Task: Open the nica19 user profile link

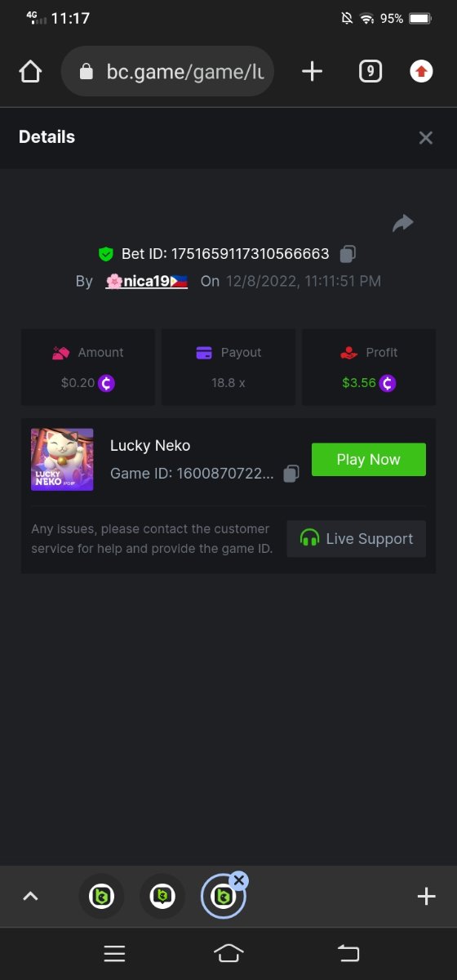Action: (x=147, y=281)
